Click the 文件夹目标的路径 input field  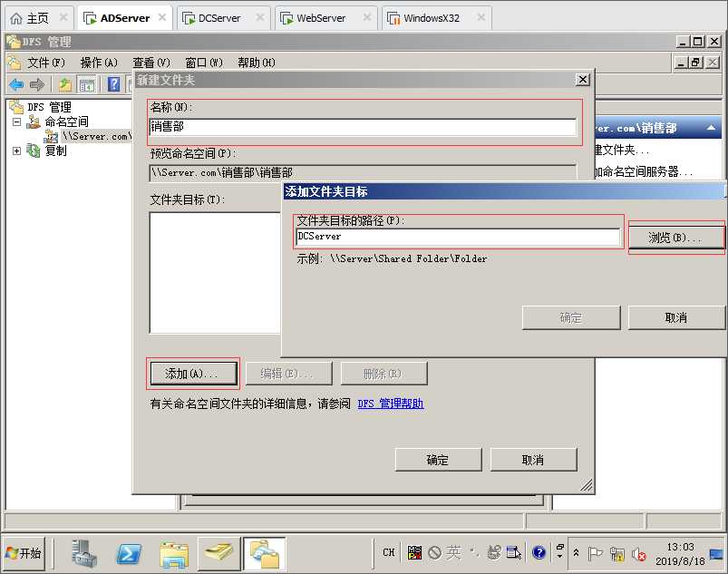pos(458,237)
